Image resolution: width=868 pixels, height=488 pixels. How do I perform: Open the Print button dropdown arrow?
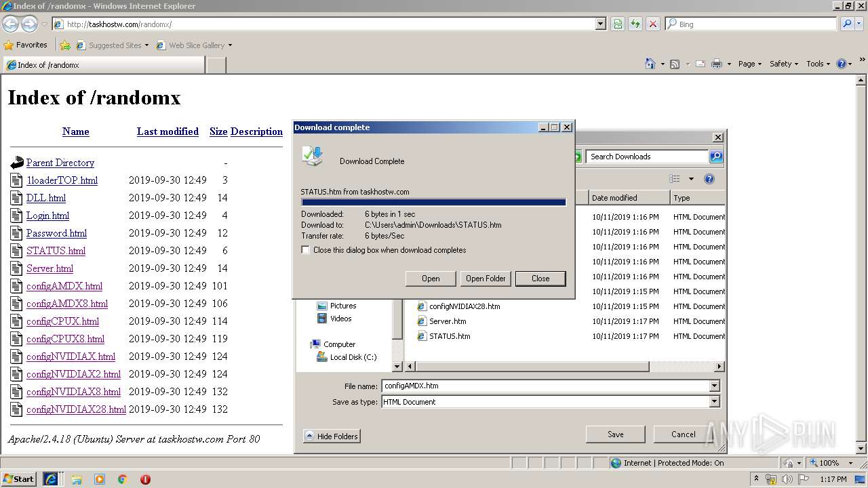(729, 64)
